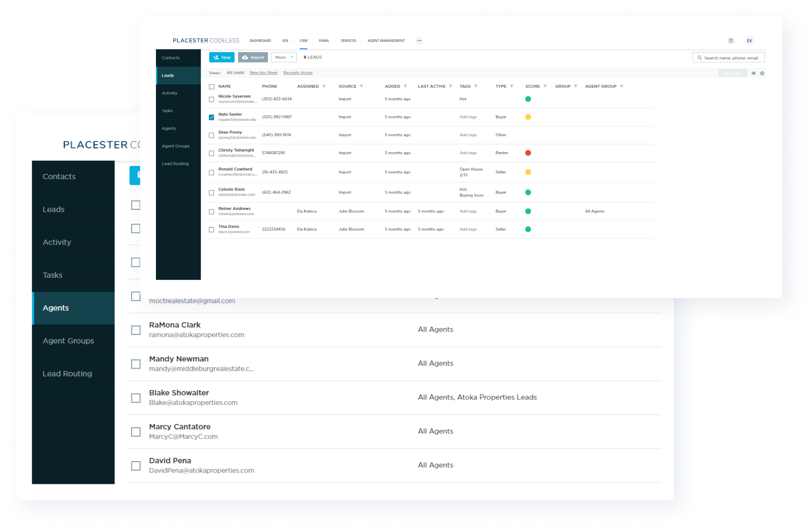This screenshot has height=530, width=812.
Task: Open the Type column filter
Action: tap(511, 87)
